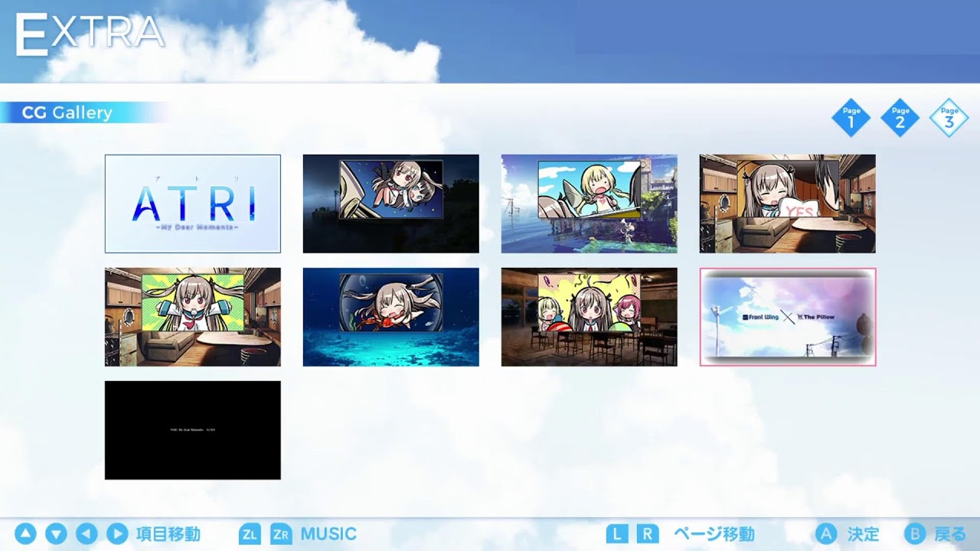Open the underwater swimming CG thumbnail
This screenshot has height=551, width=980.
[390, 316]
